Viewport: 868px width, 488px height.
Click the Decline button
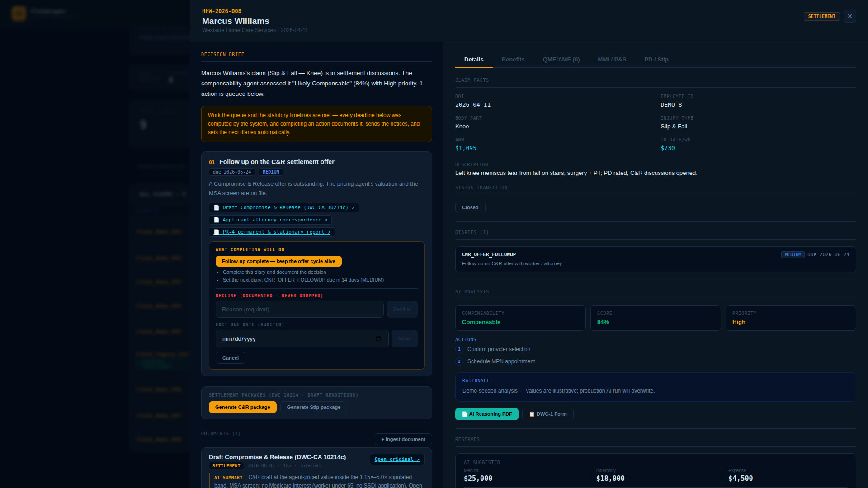tap(402, 310)
